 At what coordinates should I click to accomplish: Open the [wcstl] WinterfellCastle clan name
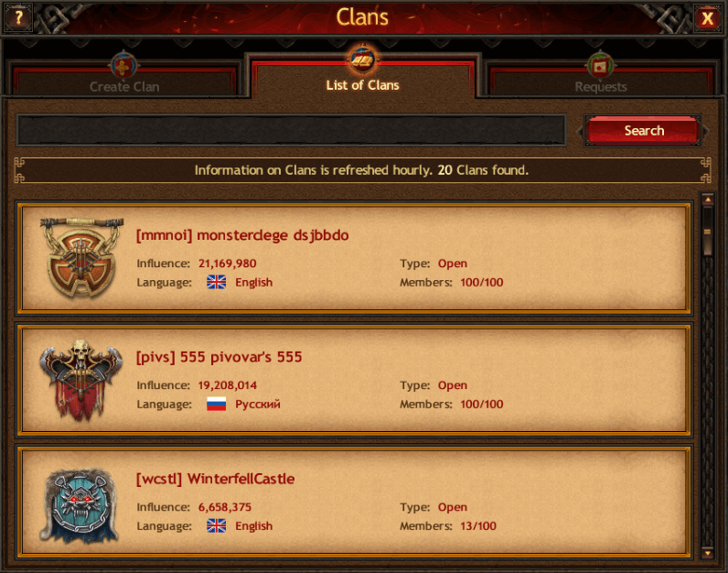[x=216, y=479]
